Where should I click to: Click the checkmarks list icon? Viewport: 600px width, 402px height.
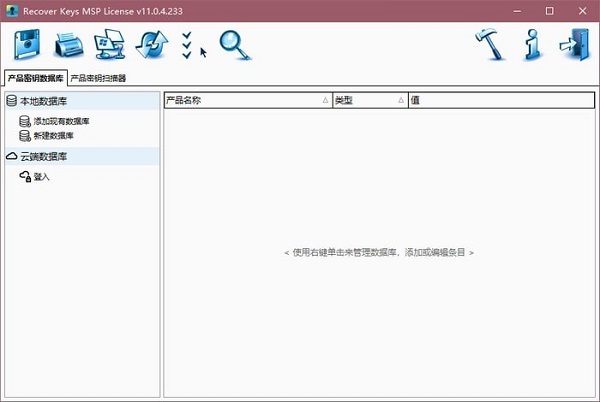187,46
